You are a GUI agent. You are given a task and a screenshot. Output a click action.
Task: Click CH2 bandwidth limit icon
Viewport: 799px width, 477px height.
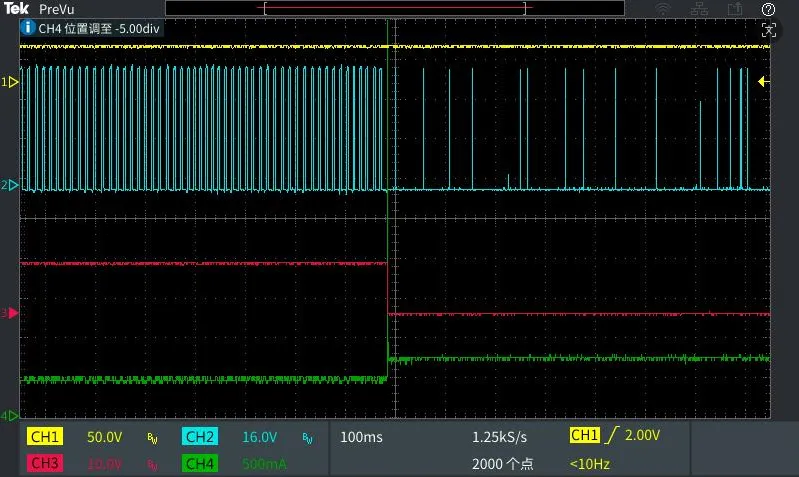point(307,438)
